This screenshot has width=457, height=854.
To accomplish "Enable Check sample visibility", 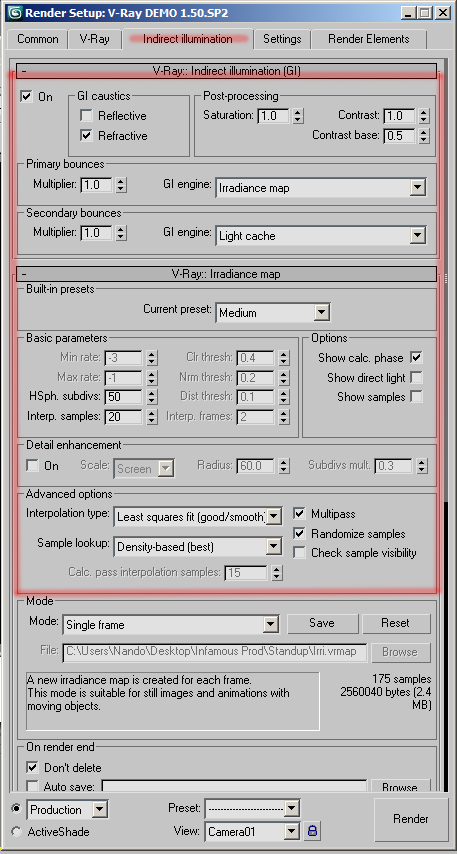I will click(x=299, y=553).
